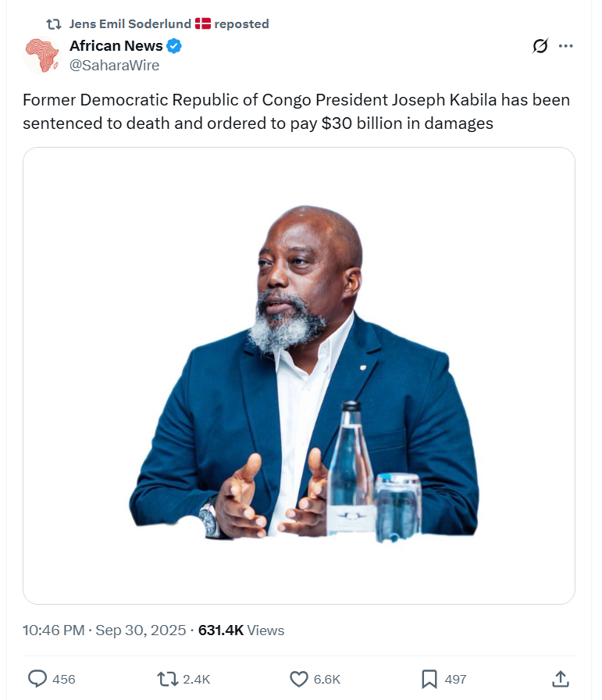Click the 6.6K likes count
This screenshot has height=700, width=602.
(326, 679)
